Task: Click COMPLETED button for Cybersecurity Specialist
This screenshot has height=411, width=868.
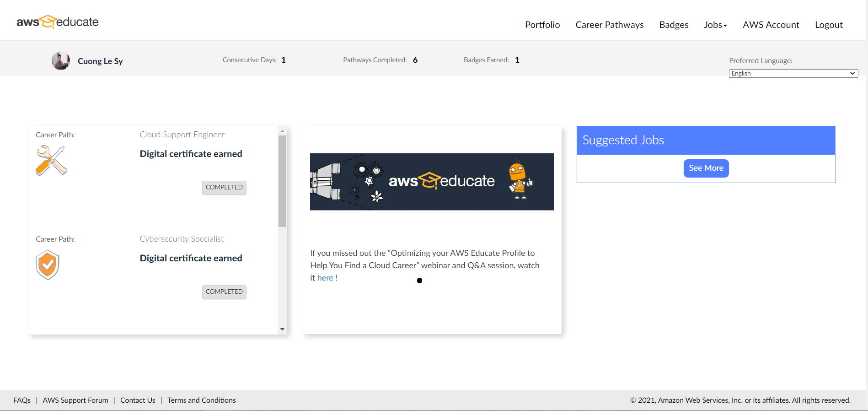Action: coord(224,292)
